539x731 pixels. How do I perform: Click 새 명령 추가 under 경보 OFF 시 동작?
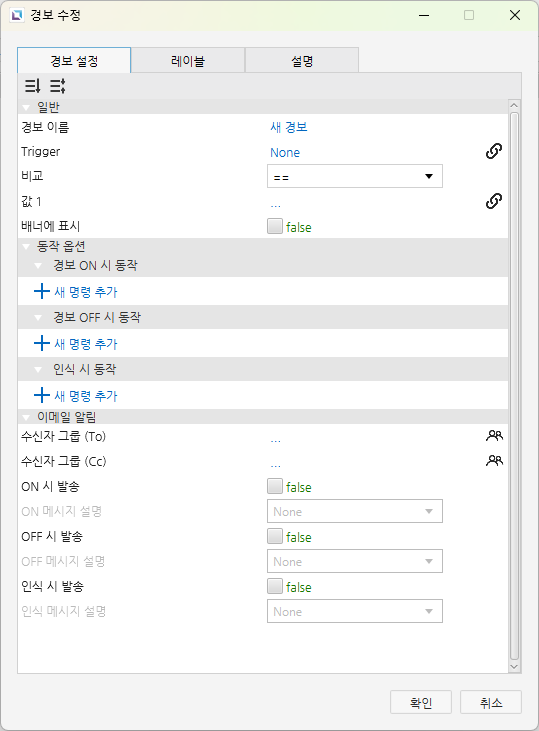coord(86,344)
